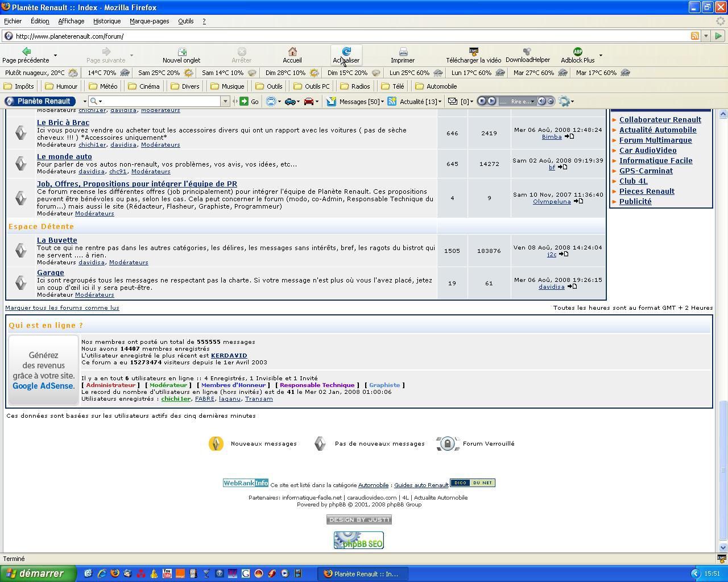
Task: Click the Google AdSense ad banner
Action: [43, 370]
